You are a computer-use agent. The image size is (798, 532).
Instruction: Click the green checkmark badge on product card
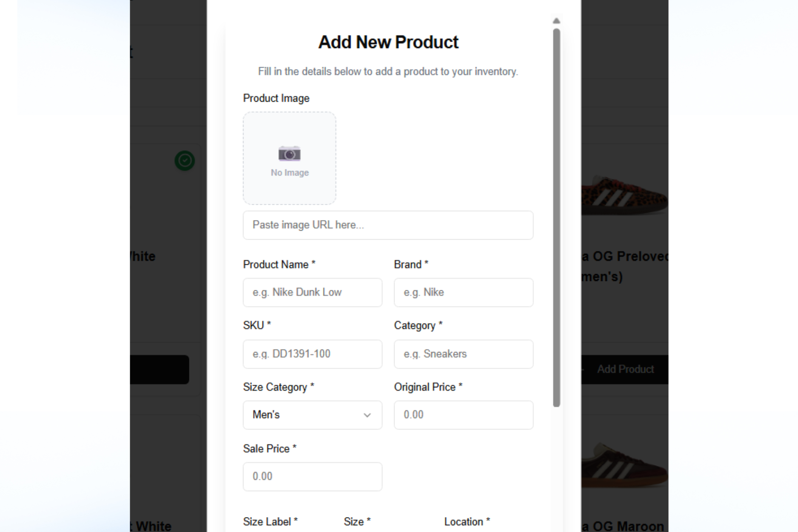pos(184,160)
